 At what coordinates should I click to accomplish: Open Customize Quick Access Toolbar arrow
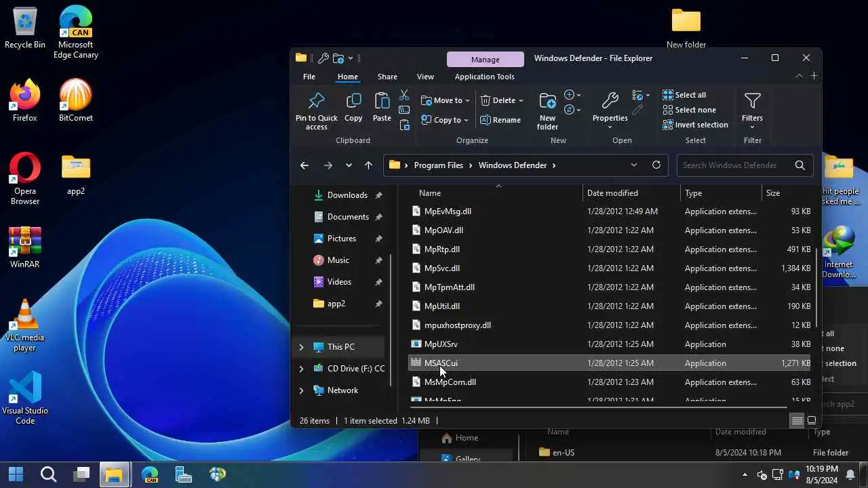coord(351,58)
